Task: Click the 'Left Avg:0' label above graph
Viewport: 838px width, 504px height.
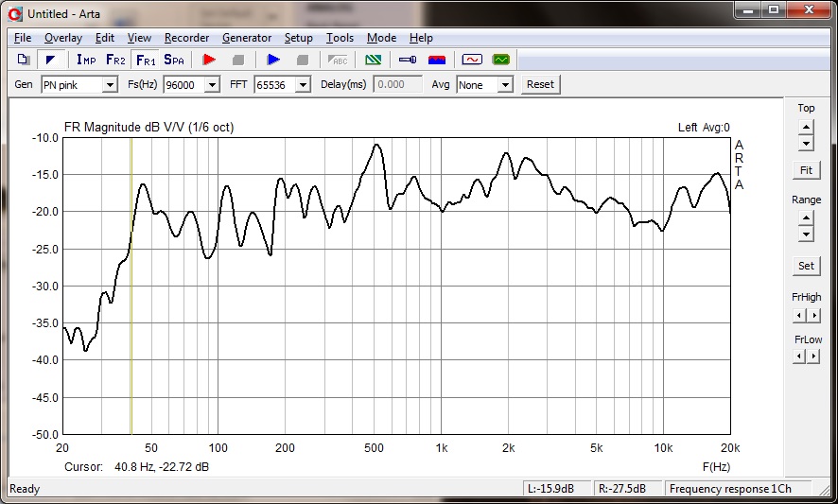Action: 704,128
